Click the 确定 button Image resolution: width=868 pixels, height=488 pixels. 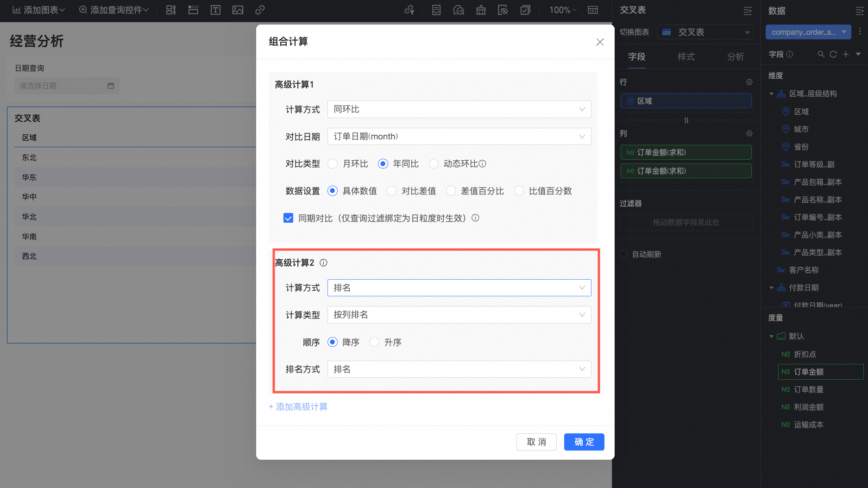(584, 442)
